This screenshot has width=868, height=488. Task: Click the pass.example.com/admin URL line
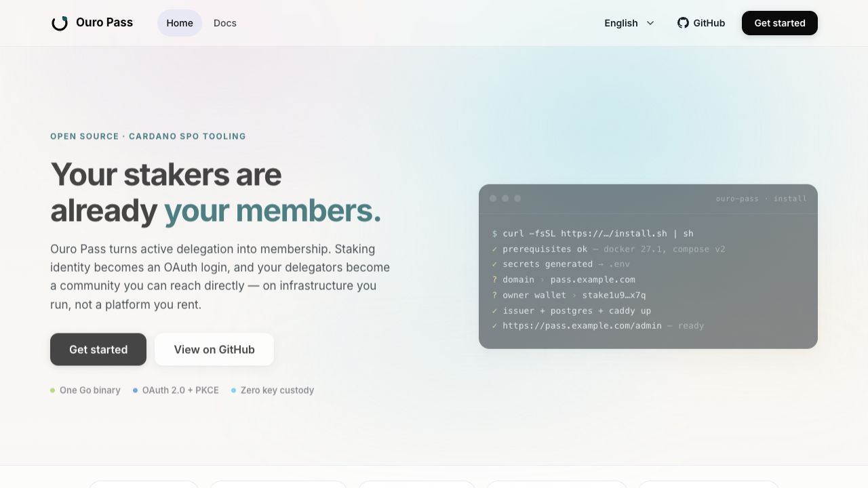(598, 326)
